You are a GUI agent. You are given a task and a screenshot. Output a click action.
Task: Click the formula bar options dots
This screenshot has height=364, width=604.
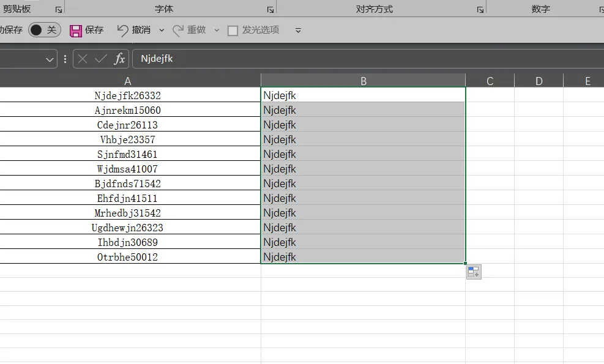(65, 59)
